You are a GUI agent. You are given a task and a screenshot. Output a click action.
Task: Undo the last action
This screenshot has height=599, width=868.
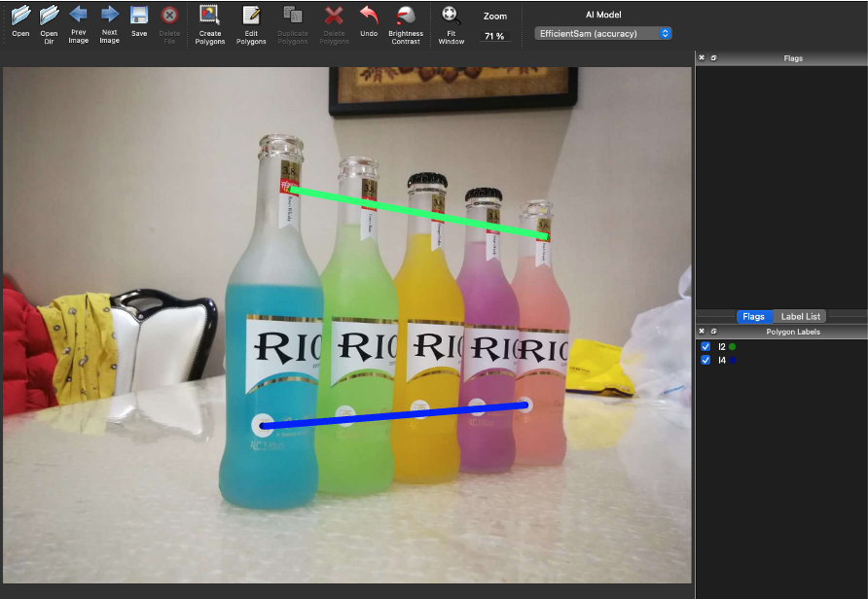click(x=369, y=17)
